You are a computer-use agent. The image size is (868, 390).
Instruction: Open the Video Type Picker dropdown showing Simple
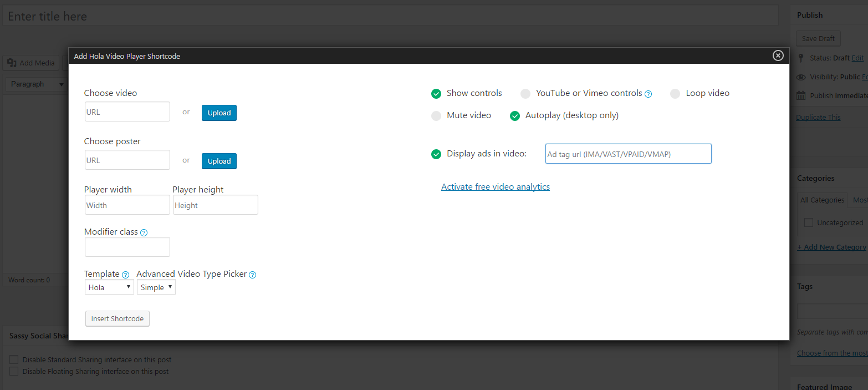[156, 287]
